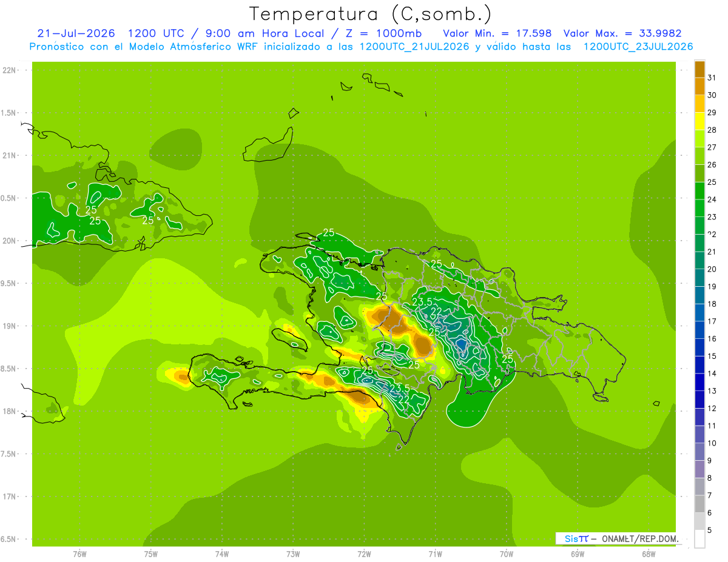Click the '17N' latitude axis label
Image resolution: width=728 pixels, height=562 pixels.
click(x=8, y=497)
